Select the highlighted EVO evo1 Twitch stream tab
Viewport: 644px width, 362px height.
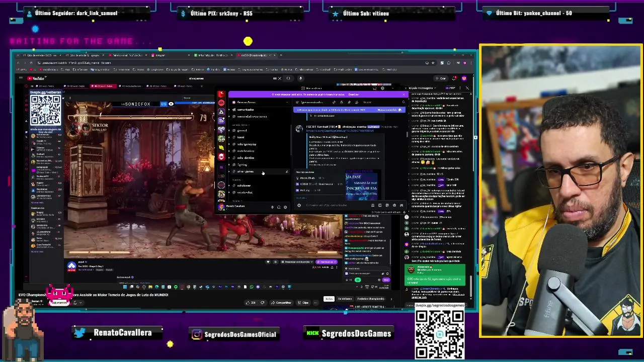103,86
